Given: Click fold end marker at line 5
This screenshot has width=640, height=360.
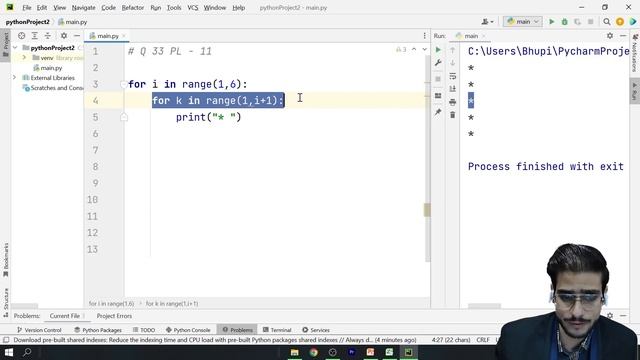Looking at the screenshot, I should [x=124, y=117].
